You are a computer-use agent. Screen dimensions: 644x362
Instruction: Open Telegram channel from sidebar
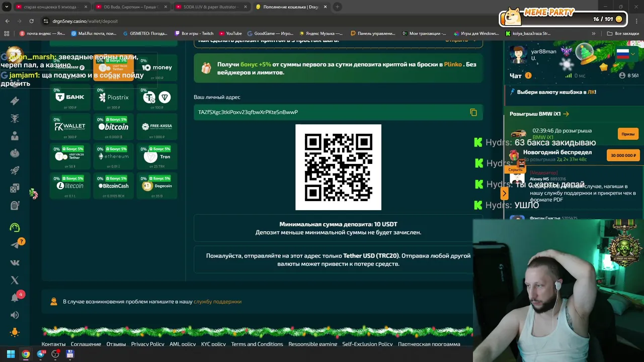tap(15, 245)
